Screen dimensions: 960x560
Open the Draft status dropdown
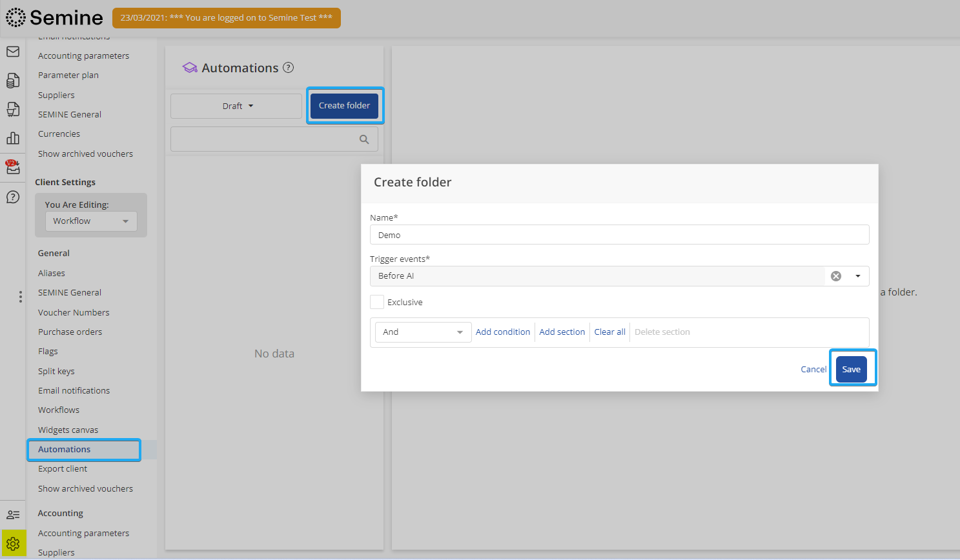(x=236, y=106)
